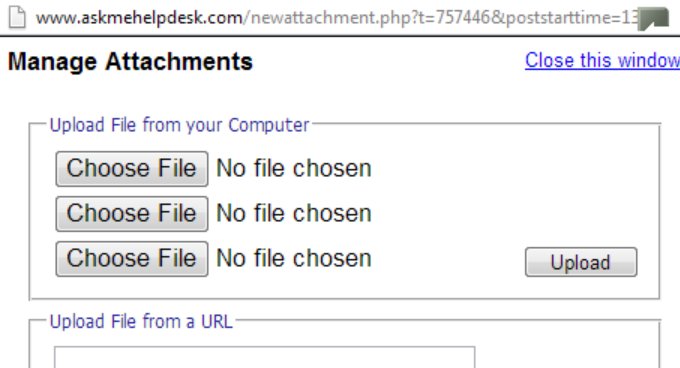Click Upload File from a URL legend
Viewport: 680px width, 368px height.
coord(141,322)
